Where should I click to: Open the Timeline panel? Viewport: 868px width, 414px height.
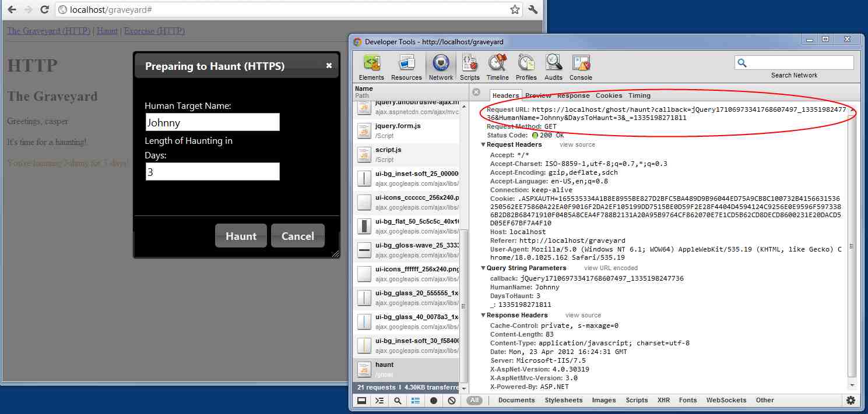pyautogui.click(x=497, y=67)
